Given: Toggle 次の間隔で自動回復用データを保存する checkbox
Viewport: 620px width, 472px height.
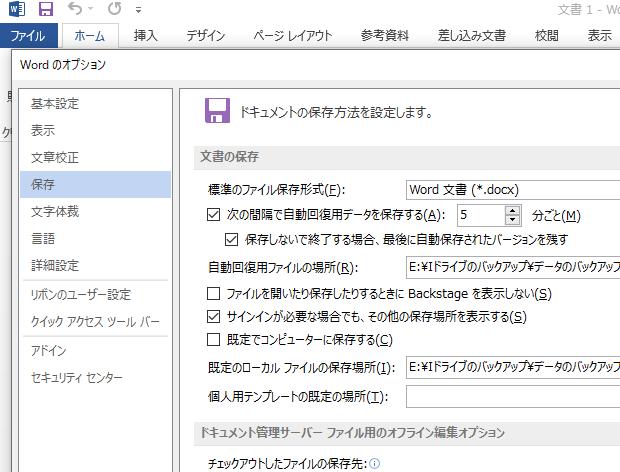Looking at the screenshot, I should pyautogui.click(x=213, y=215).
